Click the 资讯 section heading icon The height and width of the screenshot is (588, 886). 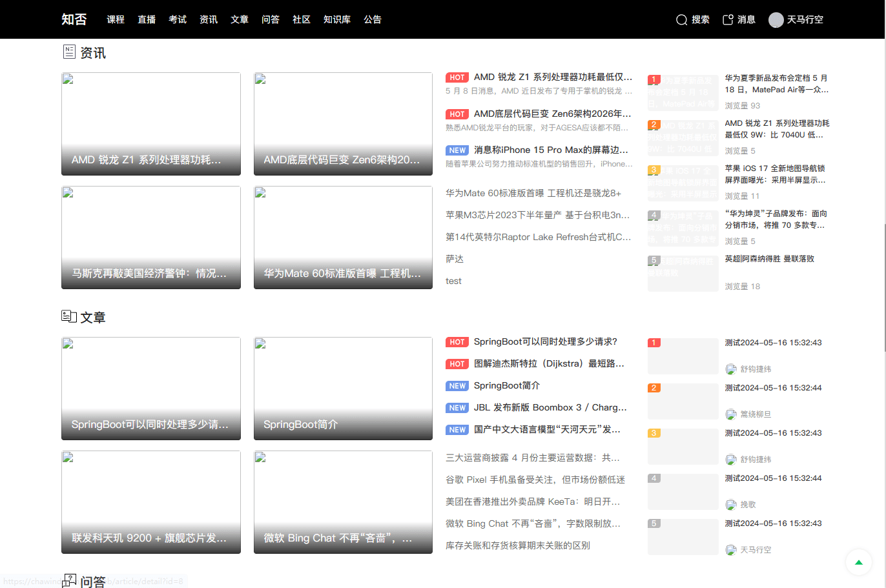click(69, 52)
